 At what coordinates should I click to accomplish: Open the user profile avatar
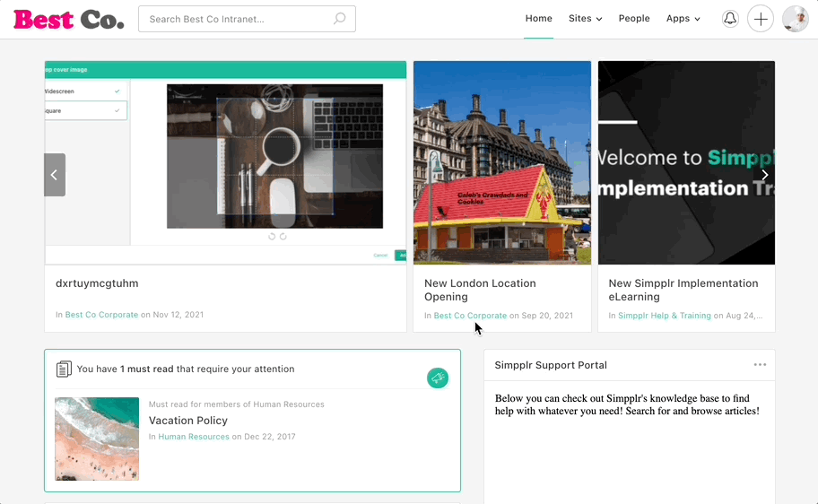795,19
